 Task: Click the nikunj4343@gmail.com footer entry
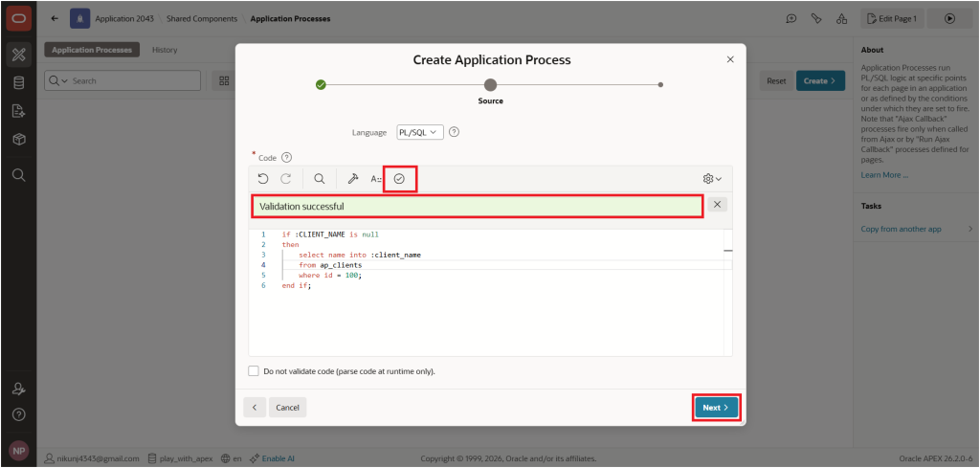pos(92,458)
